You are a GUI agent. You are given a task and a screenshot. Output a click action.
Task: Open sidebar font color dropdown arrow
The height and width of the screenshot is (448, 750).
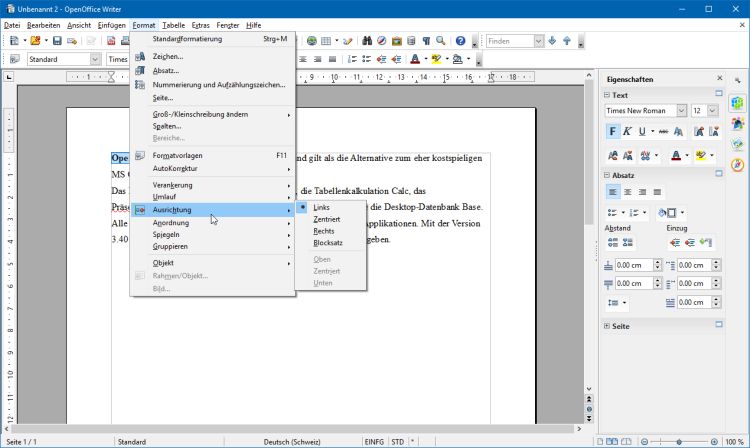point(687,156)
